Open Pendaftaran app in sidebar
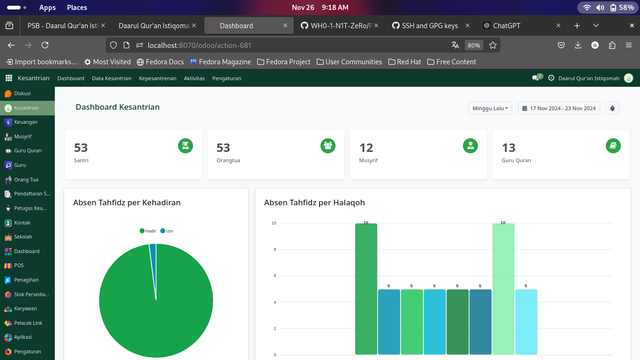 (27, 194)
